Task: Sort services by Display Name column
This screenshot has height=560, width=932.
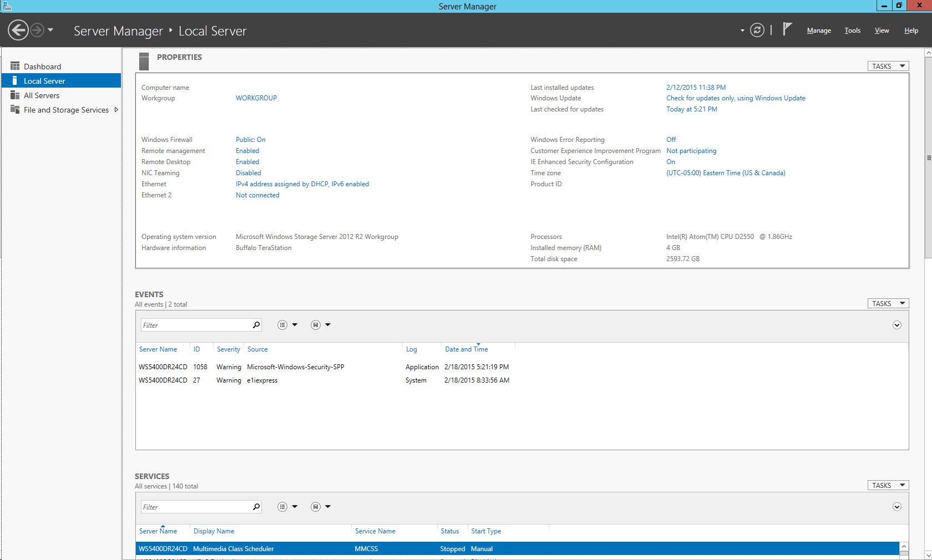Action: point(214,531)
